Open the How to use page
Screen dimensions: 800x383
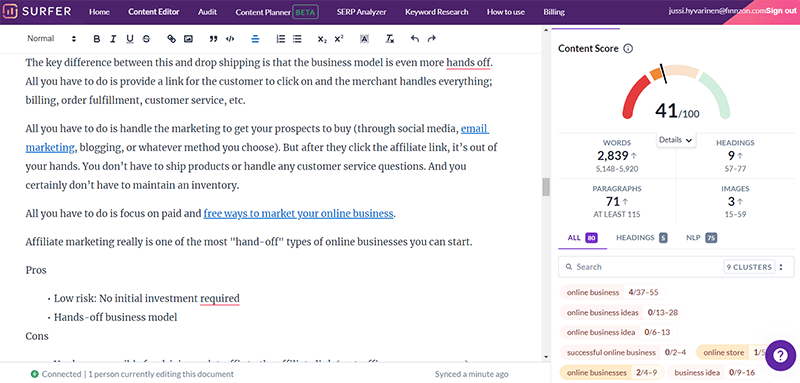506,12
